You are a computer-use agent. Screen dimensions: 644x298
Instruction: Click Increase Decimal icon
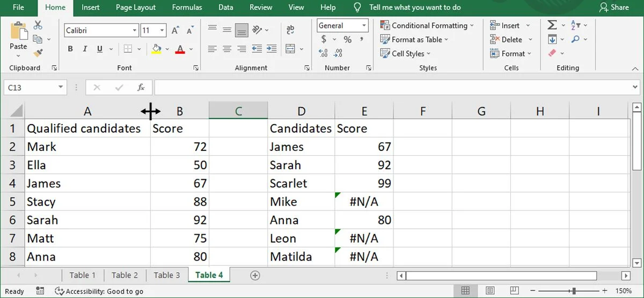pos(323,53)
